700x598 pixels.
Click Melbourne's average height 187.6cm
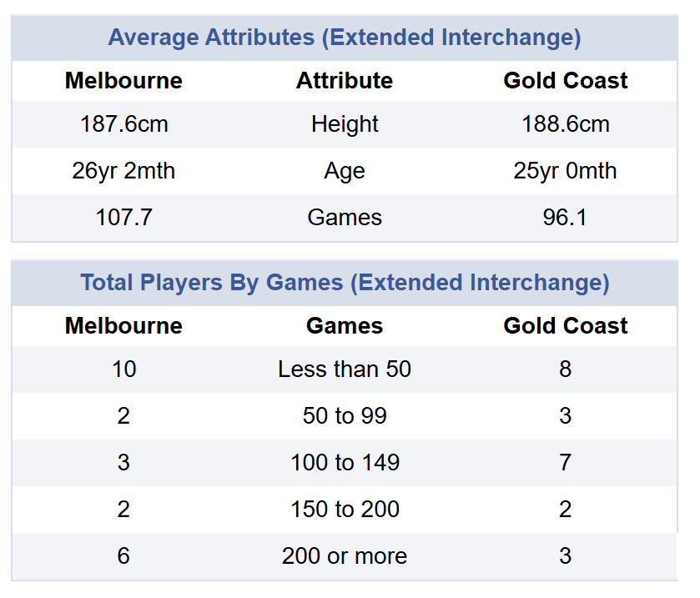point(123,124)
